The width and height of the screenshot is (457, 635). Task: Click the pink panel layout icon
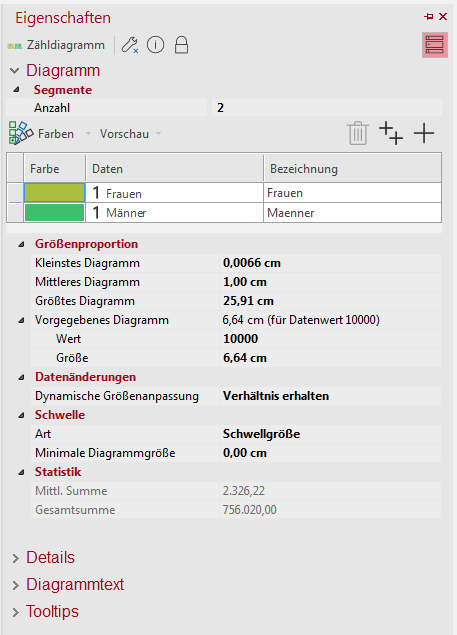pyautogui.click(x=435, y=45)
